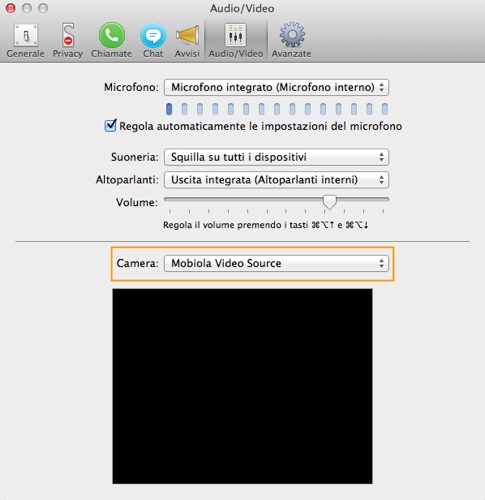
Task: Click the black camera preview area
Action: point(242,386)
